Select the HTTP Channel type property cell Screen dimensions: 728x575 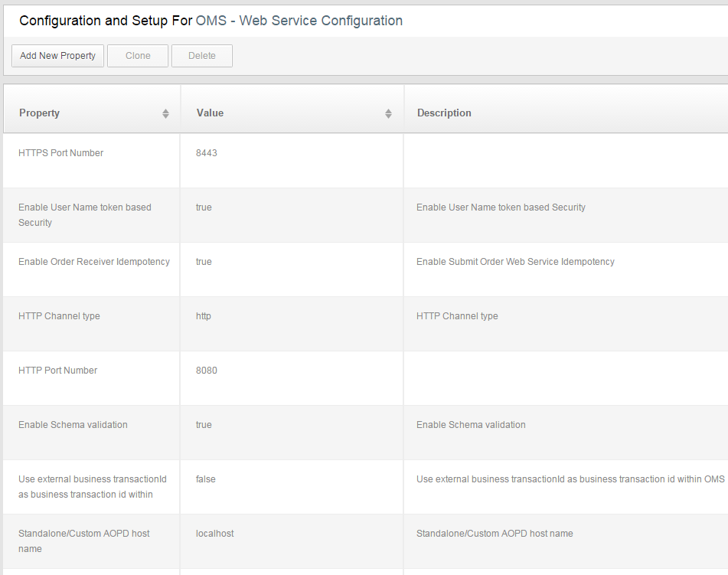coord(59,316)
